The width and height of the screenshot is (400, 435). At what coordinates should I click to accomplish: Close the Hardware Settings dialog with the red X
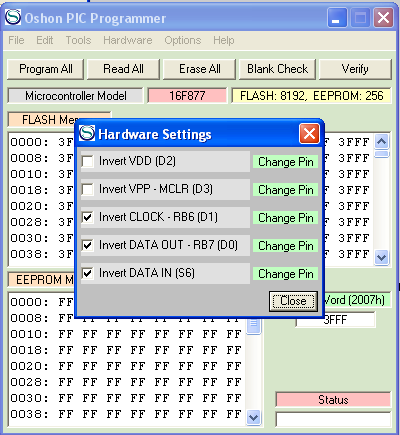point(309,134)
